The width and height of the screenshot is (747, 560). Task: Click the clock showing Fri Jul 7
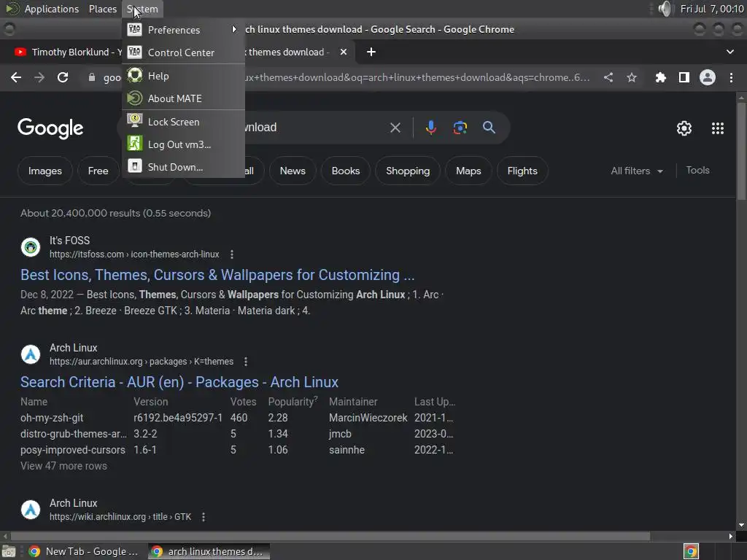click(712, 9)
